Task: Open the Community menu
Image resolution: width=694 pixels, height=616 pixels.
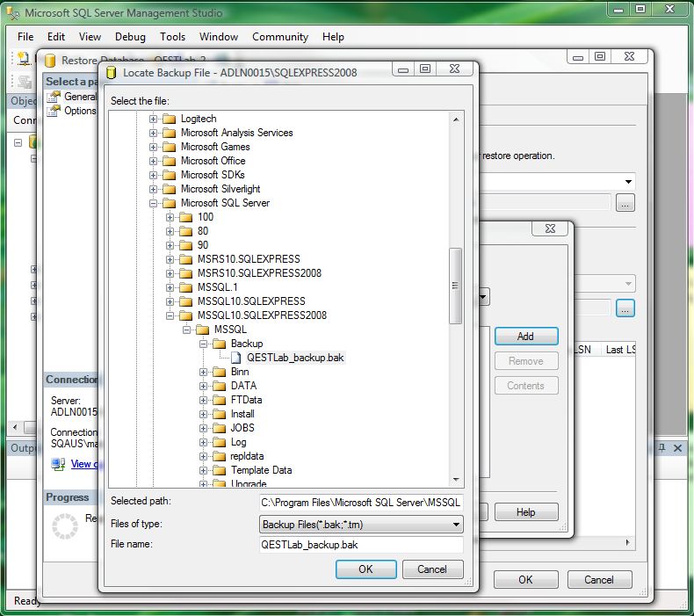Action: [280, 37]
